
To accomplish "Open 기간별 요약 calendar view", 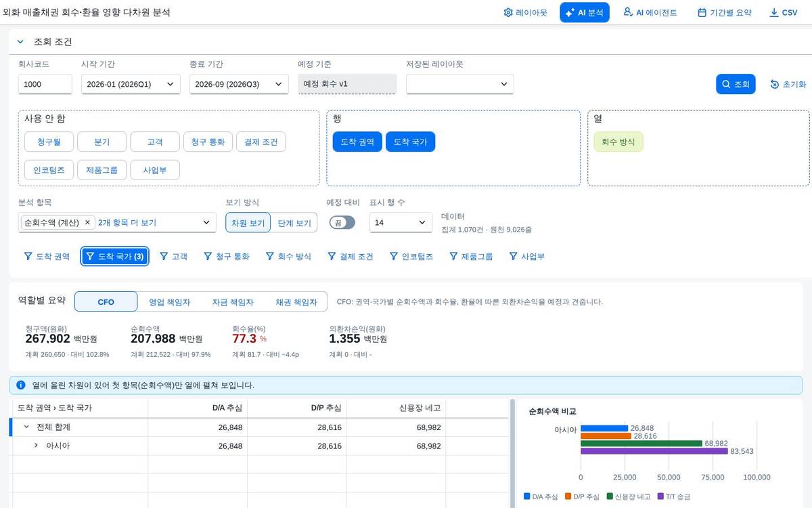I will [x=724, y=12].
